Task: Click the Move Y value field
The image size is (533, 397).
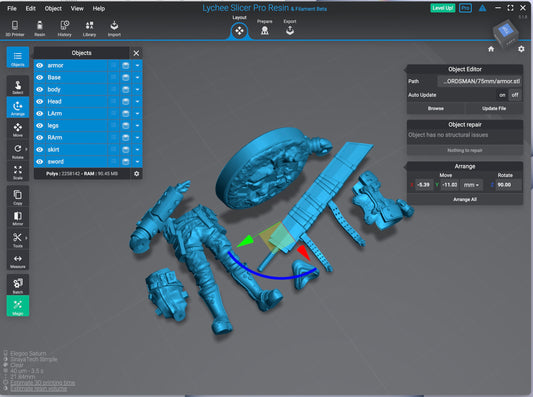Action: pos(449,185)
